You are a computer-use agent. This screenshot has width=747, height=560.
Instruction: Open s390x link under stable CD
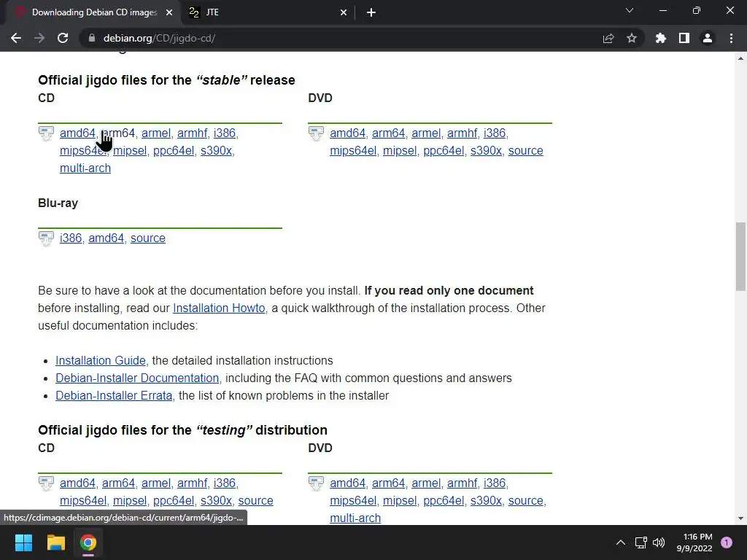click(216, 151)
